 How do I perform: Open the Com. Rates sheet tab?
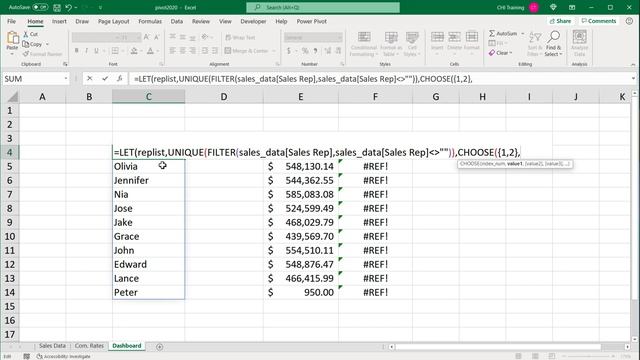click(x=89, y=346)
